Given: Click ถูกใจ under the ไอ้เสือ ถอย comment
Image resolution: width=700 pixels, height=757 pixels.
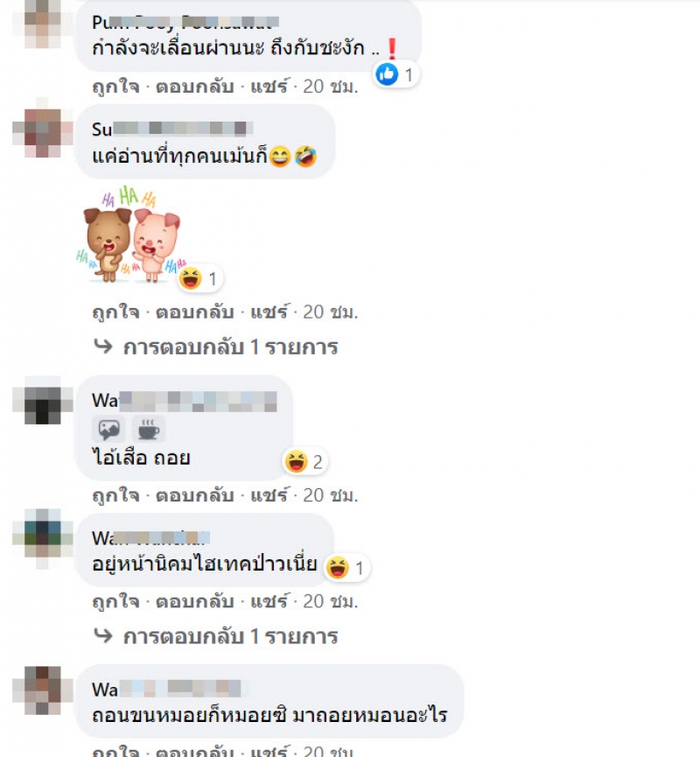Looking at the screenshot, I should pos(115,495).
